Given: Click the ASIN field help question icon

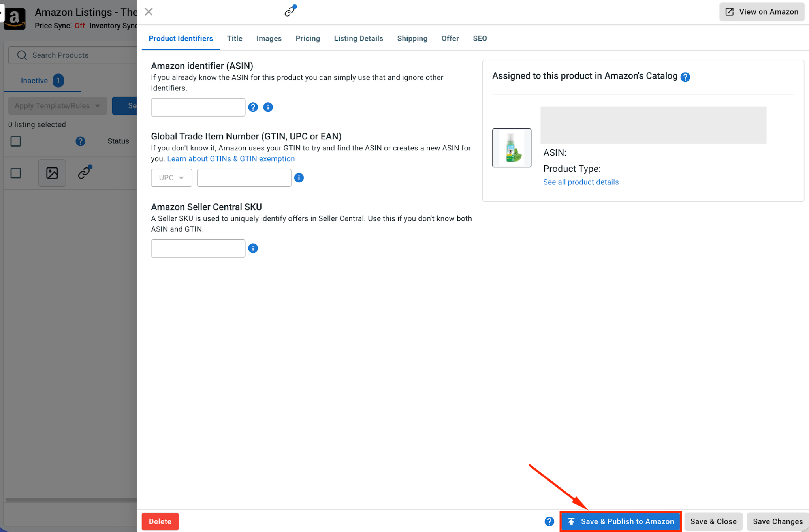Looking at the screenshot, I should [x=253, y=107].
